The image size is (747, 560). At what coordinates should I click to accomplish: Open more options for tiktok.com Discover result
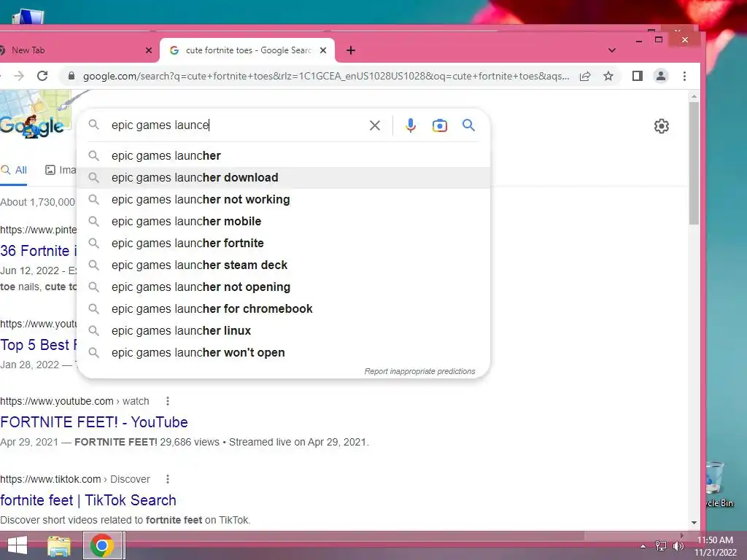coord(168,479)
